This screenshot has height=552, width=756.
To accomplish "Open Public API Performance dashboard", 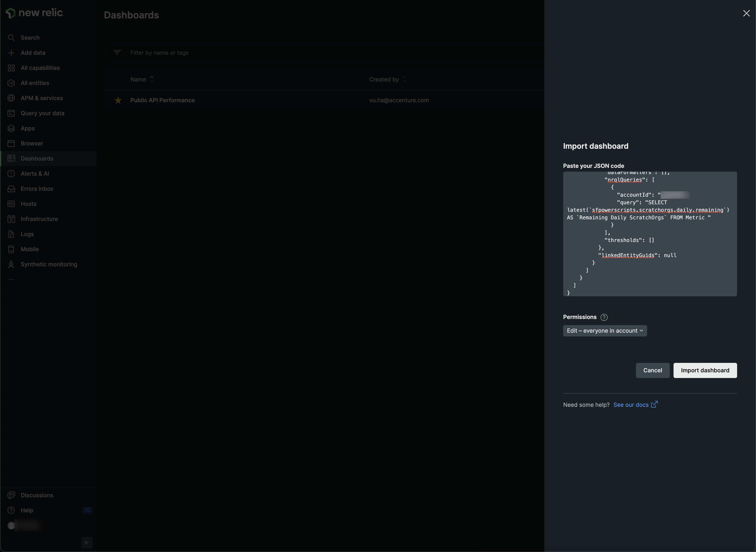I will (163, 100).
